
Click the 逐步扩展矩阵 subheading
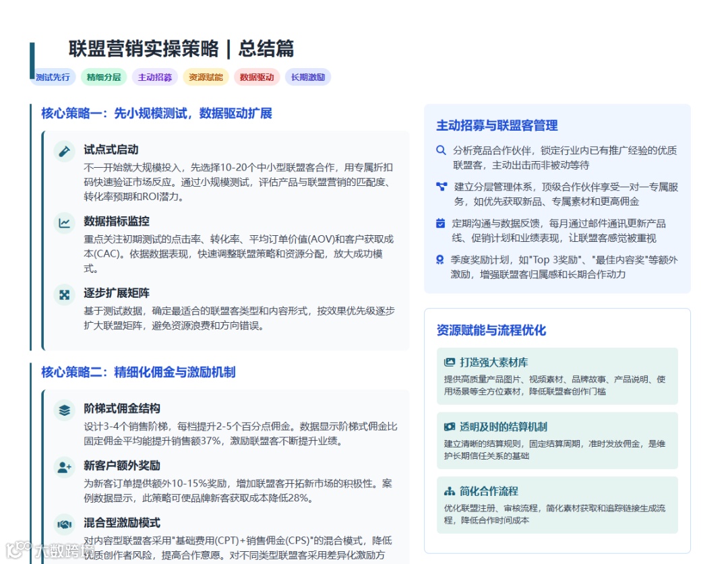click(x=117, y=293)
